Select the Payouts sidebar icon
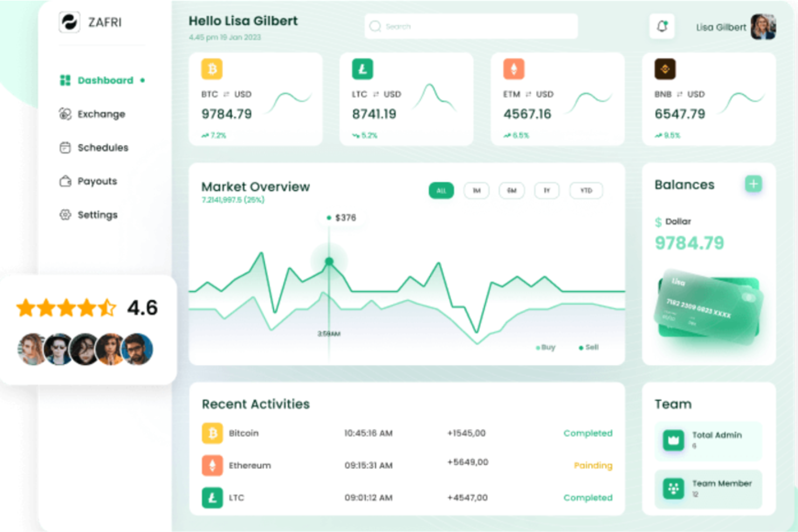This screenshot has height=532, width=798. click(x=65, y=181)
